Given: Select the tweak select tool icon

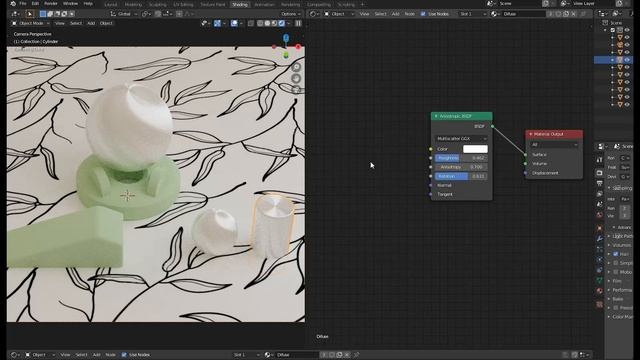Looking at the screenshot, I should (x=29, y=14).
